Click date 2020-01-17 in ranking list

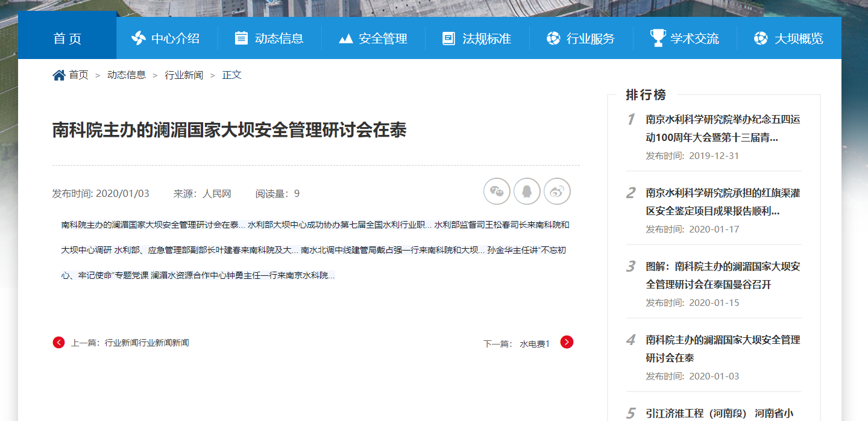coord(714,229)
